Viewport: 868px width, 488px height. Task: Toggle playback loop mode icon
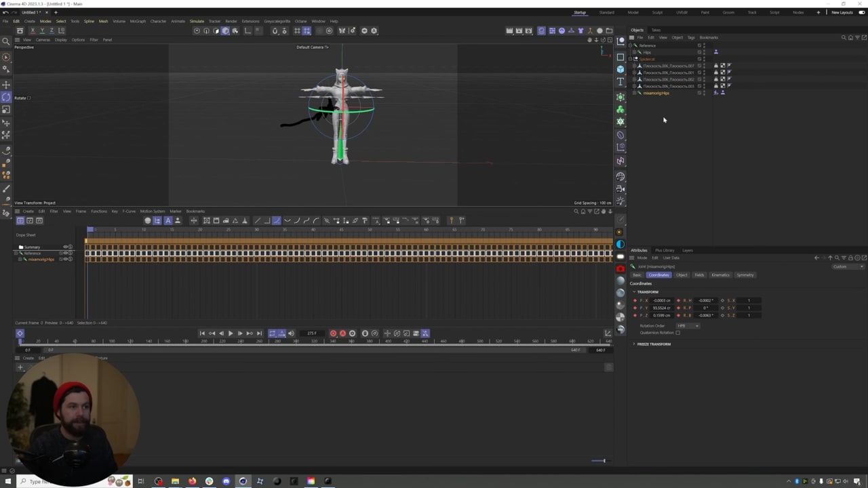pyautogui.click(x=272, y=333)
